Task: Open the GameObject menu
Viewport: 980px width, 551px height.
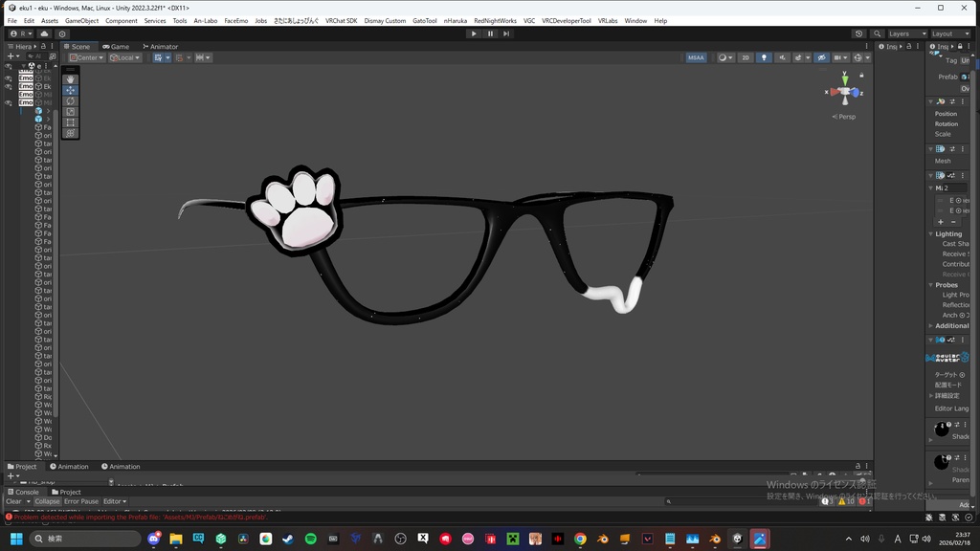Action: [81, 20]
